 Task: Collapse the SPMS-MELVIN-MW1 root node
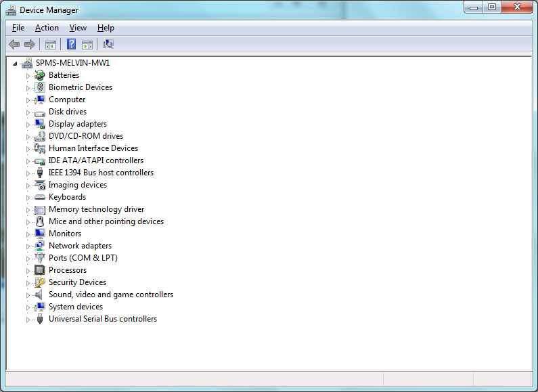15,63
